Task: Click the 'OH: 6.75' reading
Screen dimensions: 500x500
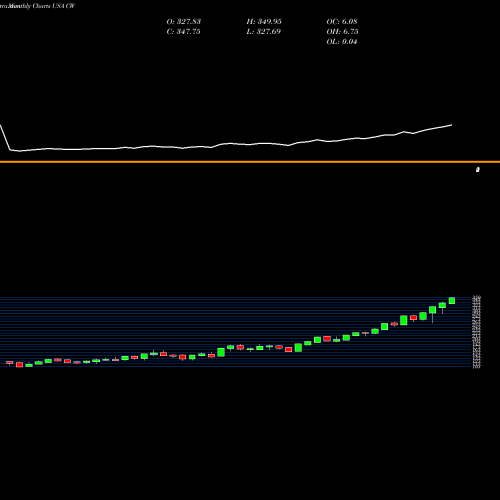Action: pos(342,32)
